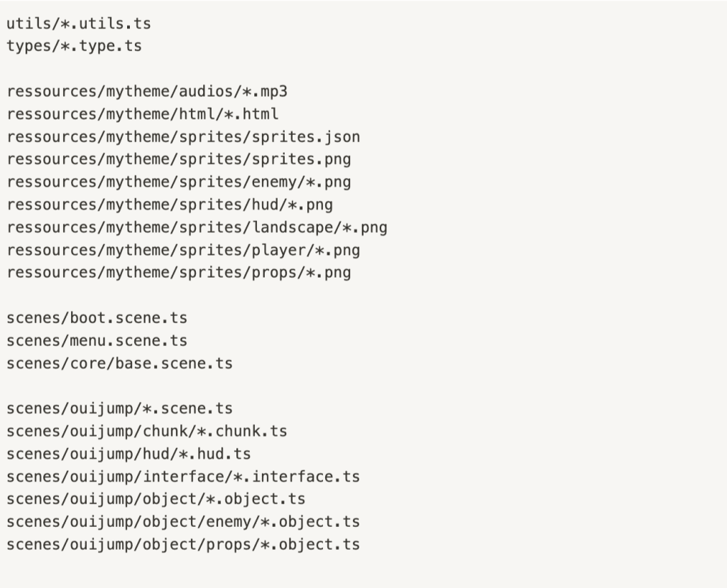This screenshot has height=588, width=727.
Task: Click the sprites/player/*.png path line
Action: [x=184, y=251]
